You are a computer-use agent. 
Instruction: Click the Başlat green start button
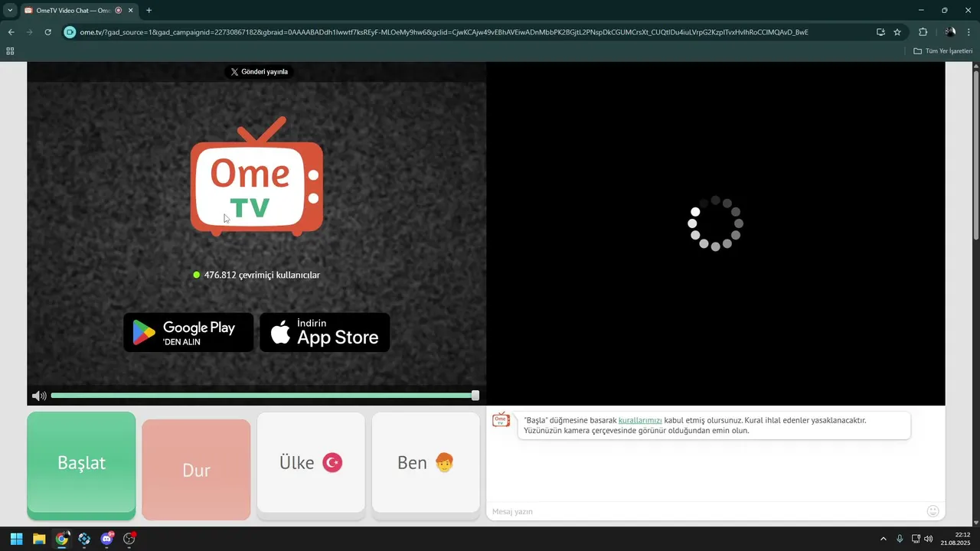point(81,463)
